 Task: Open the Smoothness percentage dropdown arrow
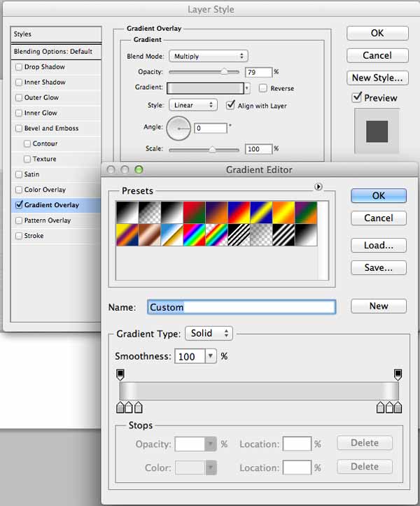pos(211,356)
